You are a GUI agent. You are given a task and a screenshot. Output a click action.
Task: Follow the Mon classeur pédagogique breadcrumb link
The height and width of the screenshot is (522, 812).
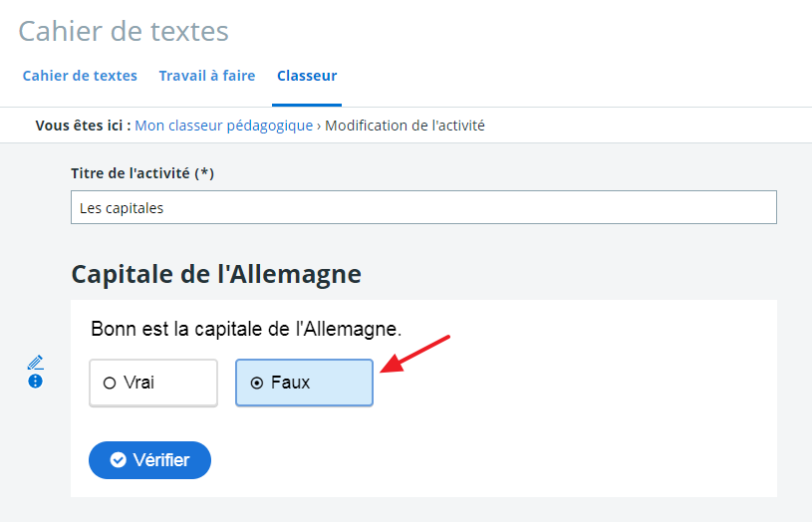pos(223,126)
